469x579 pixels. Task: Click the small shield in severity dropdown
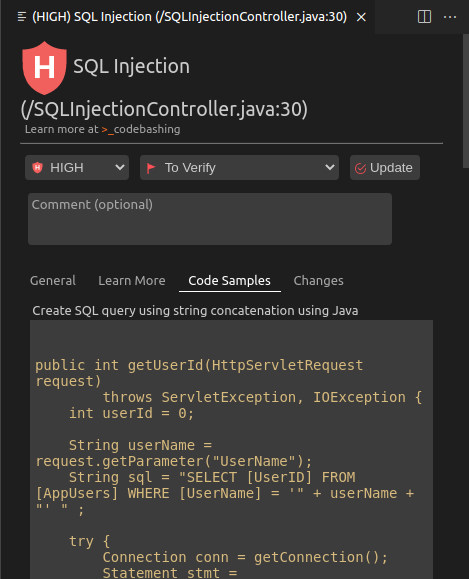click(x=37, y=168)
